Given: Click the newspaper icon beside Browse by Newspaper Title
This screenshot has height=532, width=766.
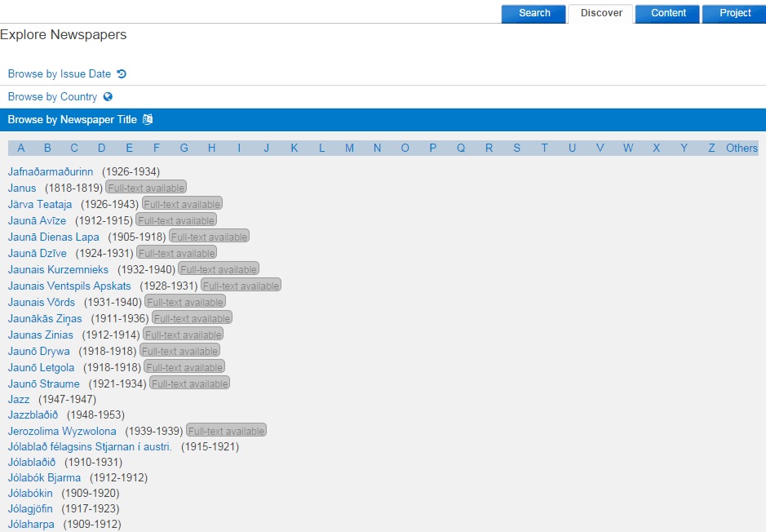Looking at the screenshot, I should (148, 120).
